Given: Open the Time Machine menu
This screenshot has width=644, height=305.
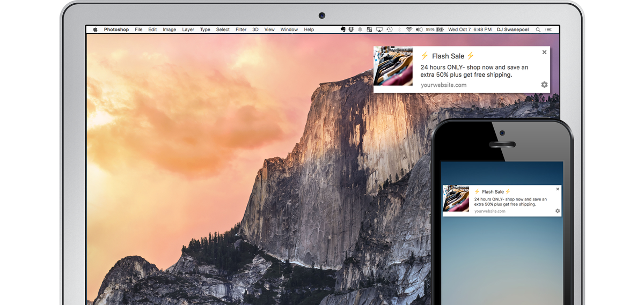Looking at the screenshot, I should 389,29.
